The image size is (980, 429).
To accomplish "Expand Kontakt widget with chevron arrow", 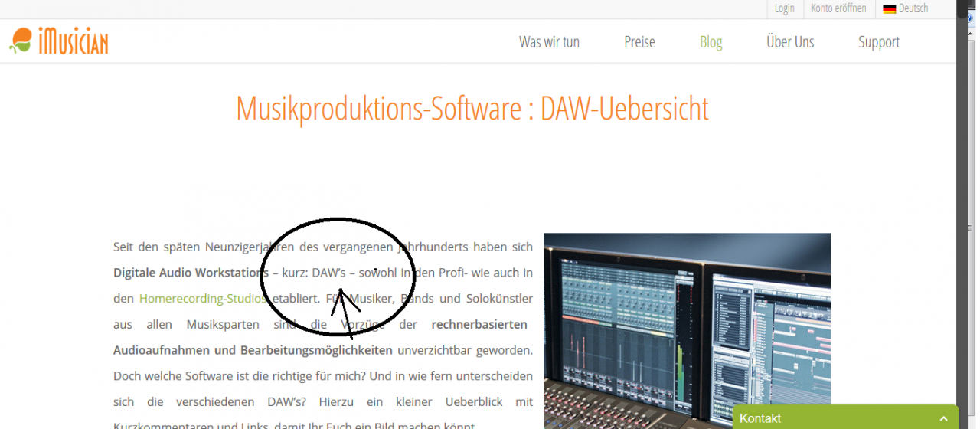I will [943, 418].
